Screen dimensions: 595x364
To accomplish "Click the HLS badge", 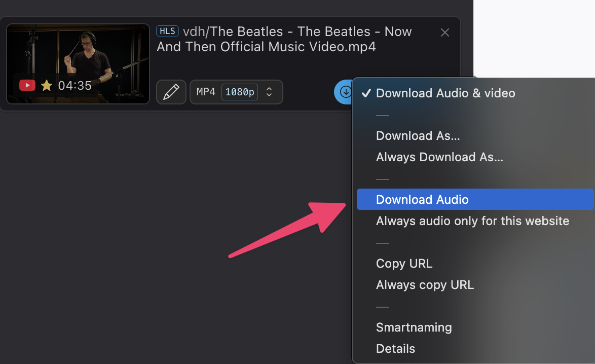I will (x=167, y=31).
